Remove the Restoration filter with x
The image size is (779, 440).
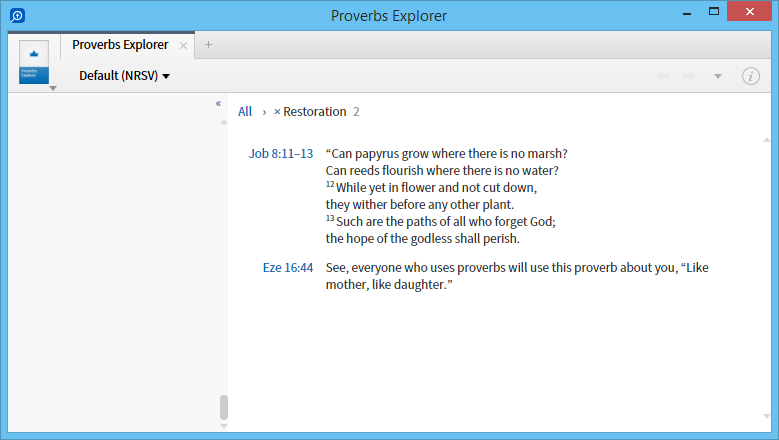pyautogui.click(x=277, y=112)
